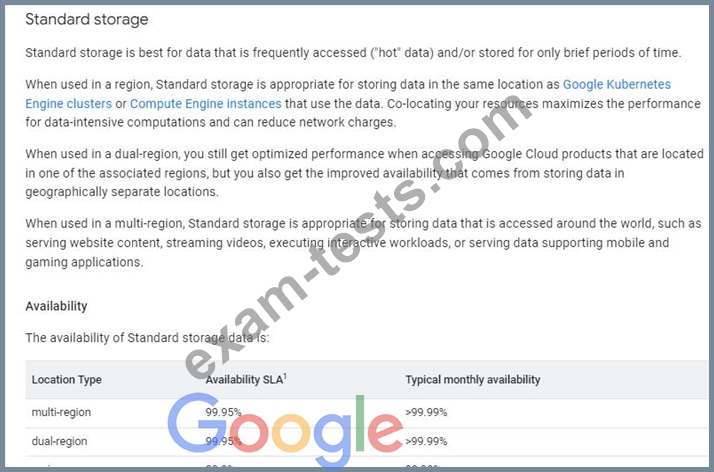
Task: Click the sentence about frequently accessed hot data
Action: 353,53
